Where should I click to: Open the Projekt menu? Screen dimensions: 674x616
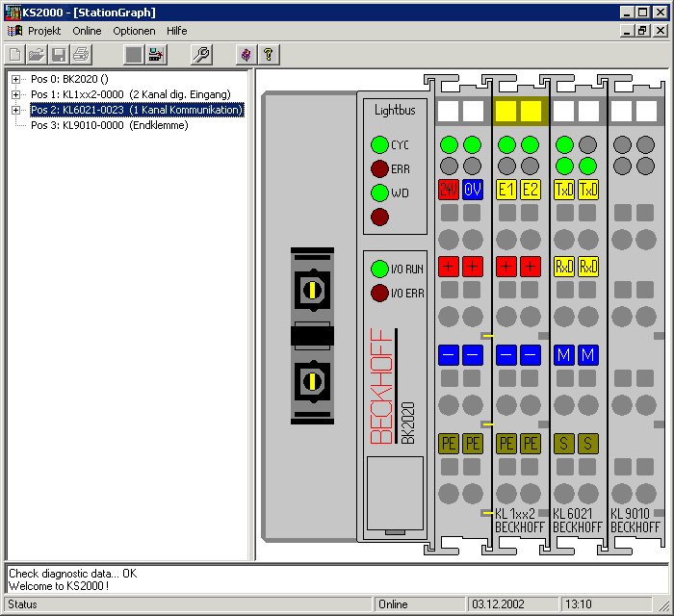[x=44, y=31]
